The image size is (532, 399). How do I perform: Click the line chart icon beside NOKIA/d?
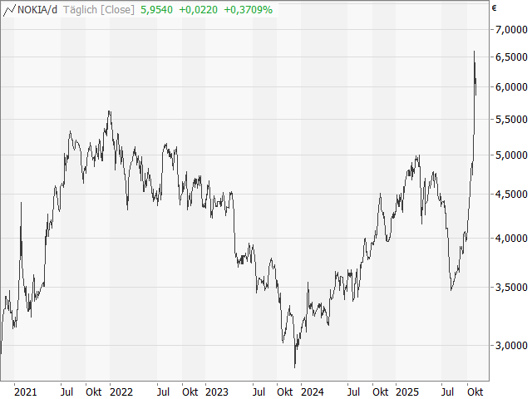click(x=9, y=9)
